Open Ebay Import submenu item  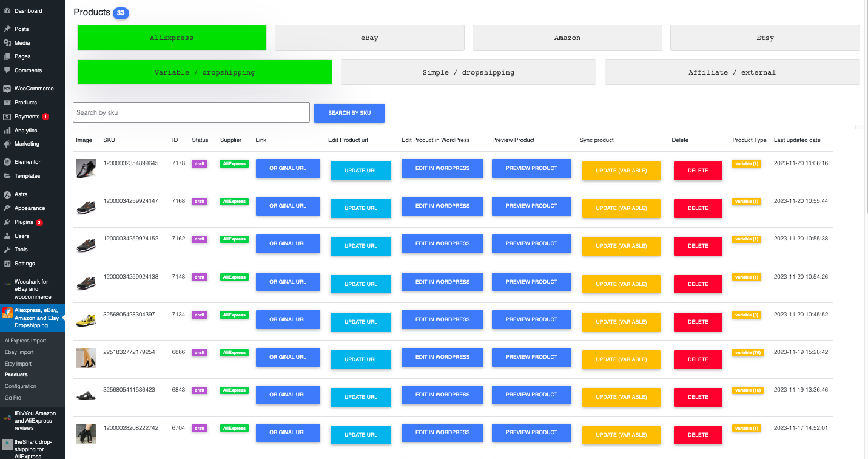pyautogui.click(x=19, y=352)
